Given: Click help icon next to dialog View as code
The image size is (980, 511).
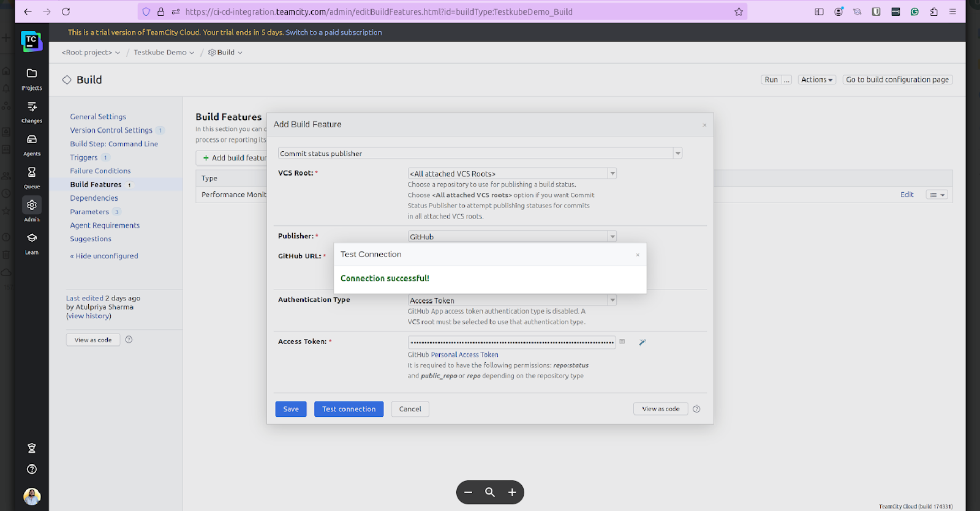Looking at the screenshot, I should 696,409.
